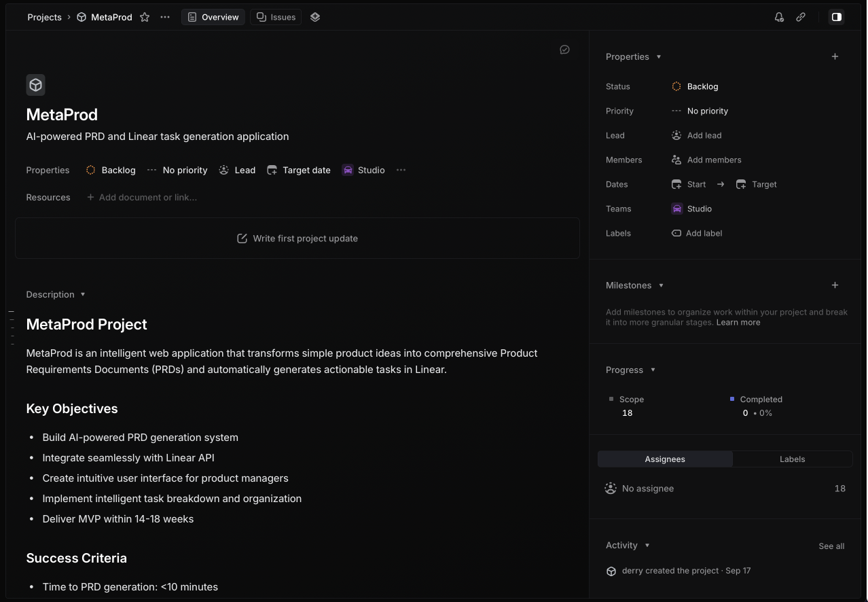
Task: Add a milestone with plus icon
Action: pyautogui.click(x=835, y=285)
